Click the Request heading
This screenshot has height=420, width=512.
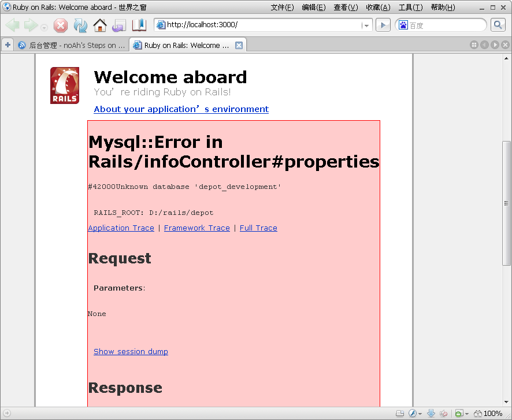(x=120, y=258)
